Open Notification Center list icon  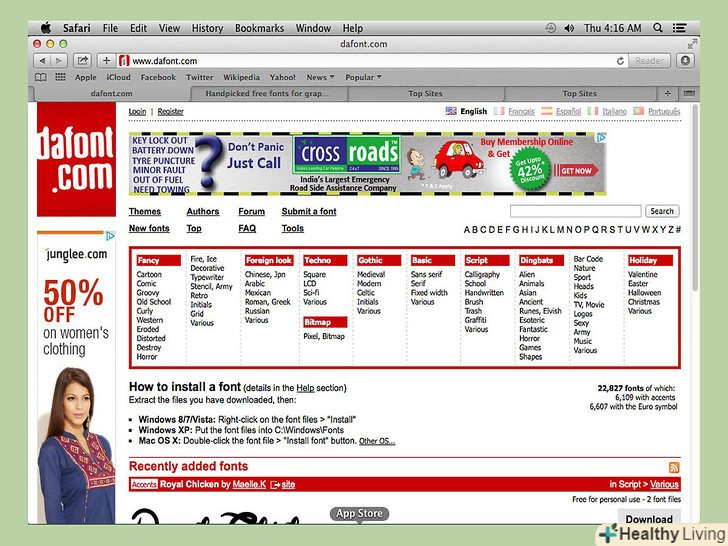[680, 28]
